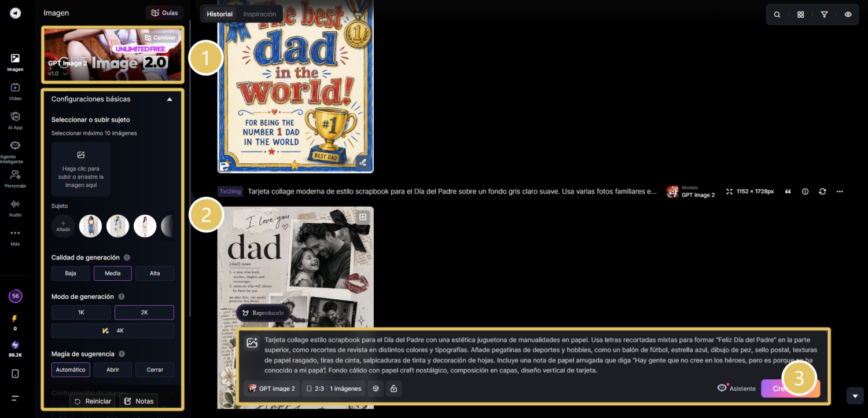Open the Imagen section in sidebar
868x418 pixels.
(x=15, y=62)
